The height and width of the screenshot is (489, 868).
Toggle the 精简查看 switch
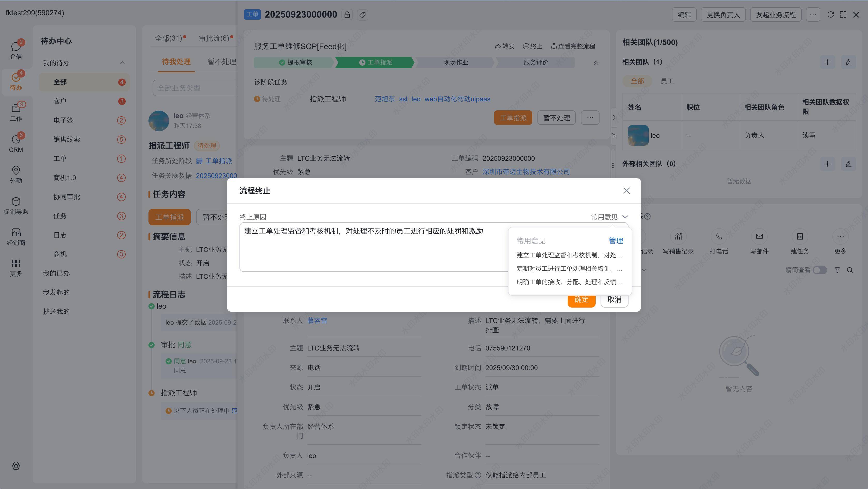point(819,270)
